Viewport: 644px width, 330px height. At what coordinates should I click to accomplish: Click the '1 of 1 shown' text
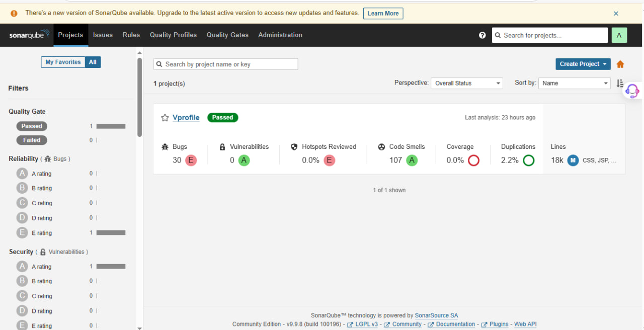(389, 190)
